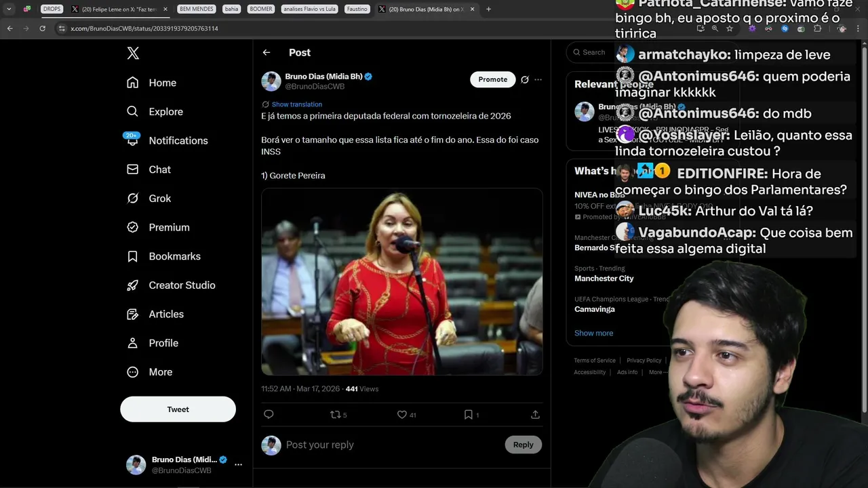Open the Accessibility footer link
The image size is (868, 488).
pos(590,372)
